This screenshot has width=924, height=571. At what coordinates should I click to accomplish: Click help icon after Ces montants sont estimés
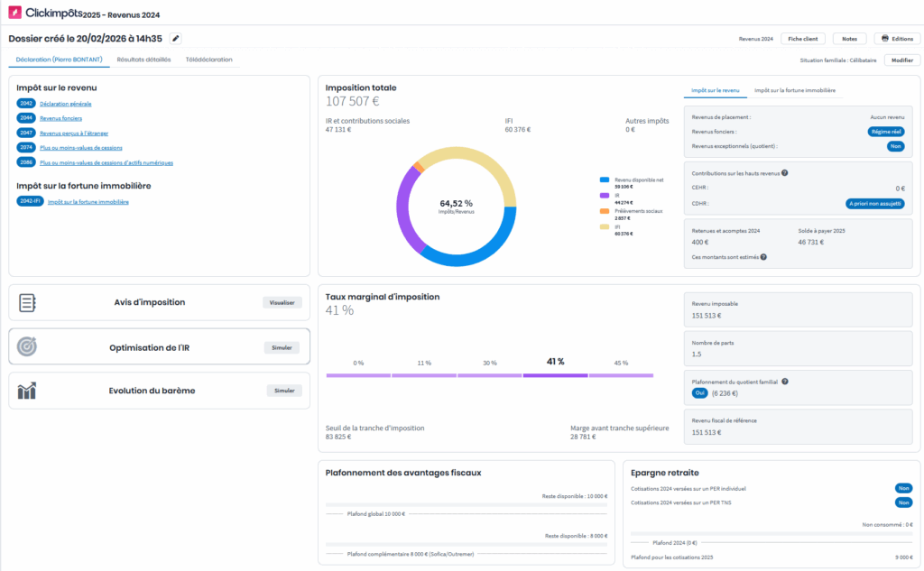pos(763,257)
